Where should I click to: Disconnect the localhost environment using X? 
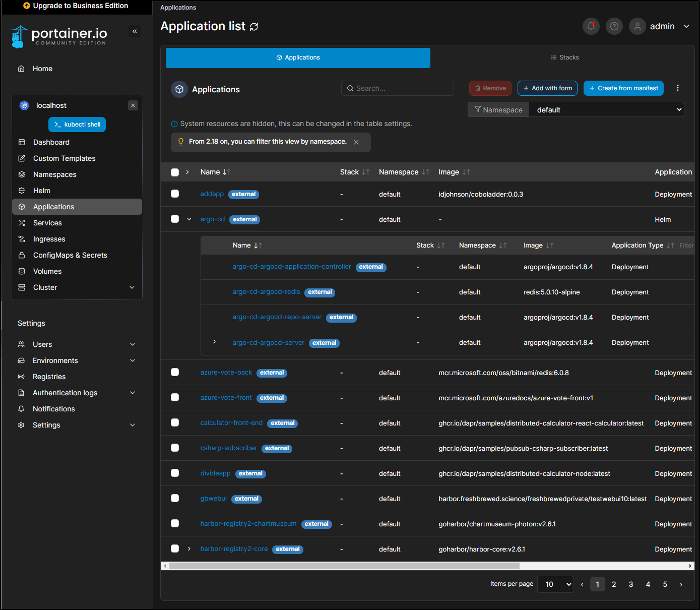click(133, 105)
